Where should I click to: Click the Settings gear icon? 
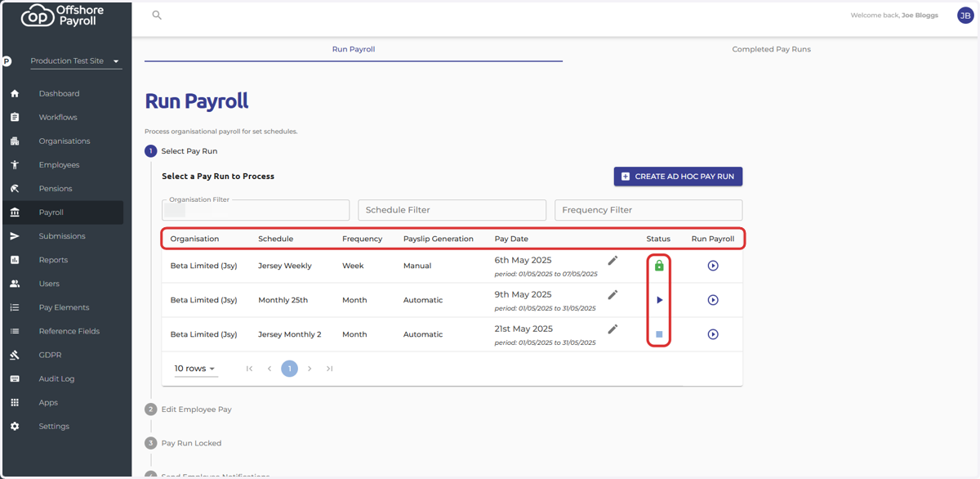15,426
